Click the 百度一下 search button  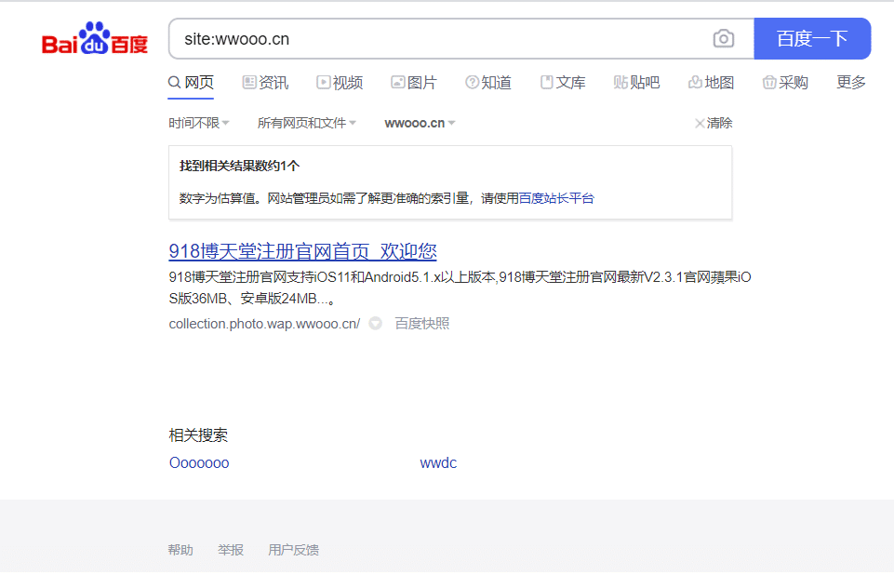[x=811, y=38]
